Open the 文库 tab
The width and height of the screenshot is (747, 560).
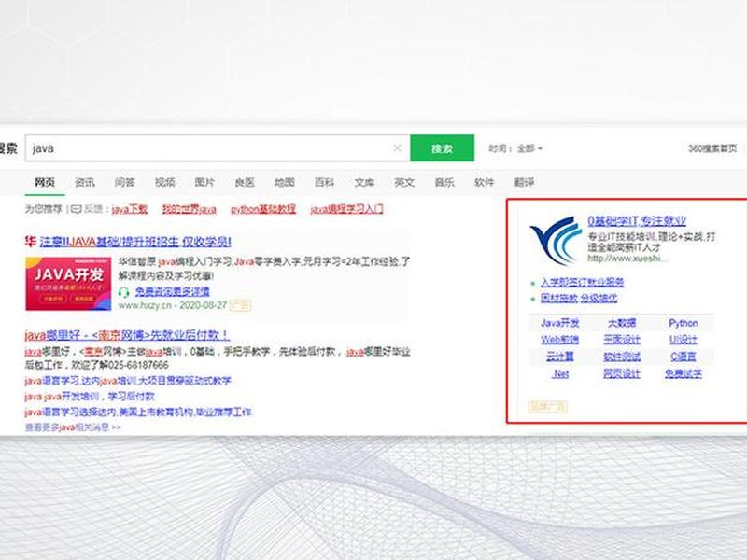pos(364,182)
